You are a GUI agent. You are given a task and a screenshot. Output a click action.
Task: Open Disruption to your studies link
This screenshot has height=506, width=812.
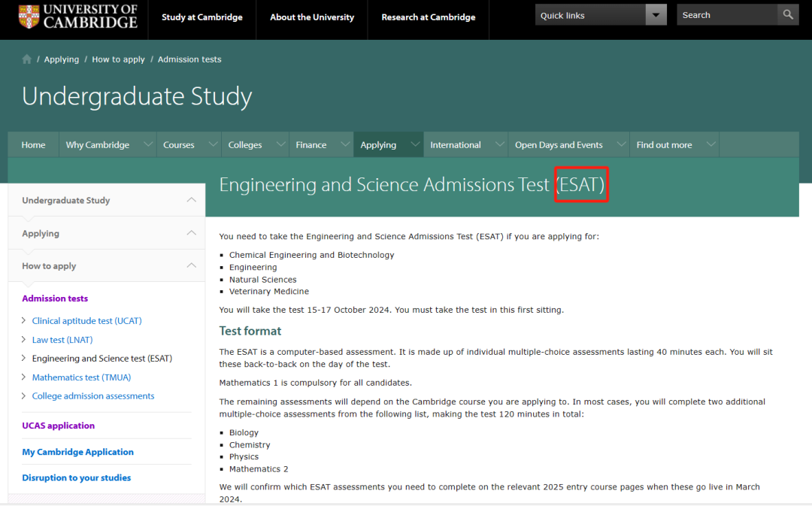pos(77,477)
